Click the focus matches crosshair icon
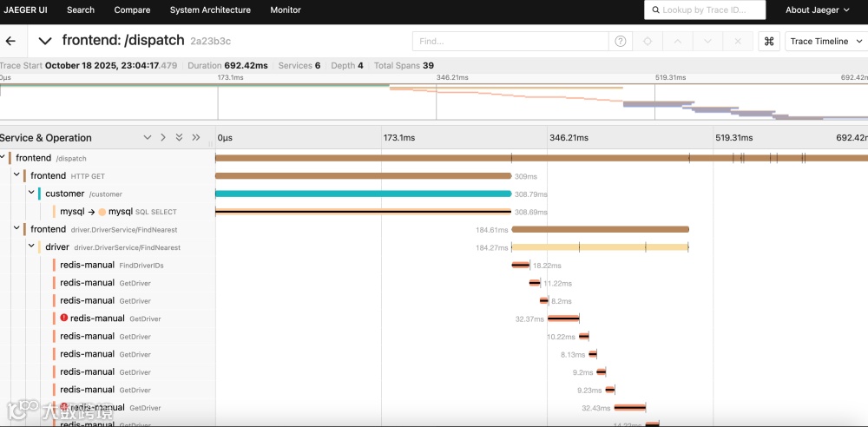 point(648,41)
